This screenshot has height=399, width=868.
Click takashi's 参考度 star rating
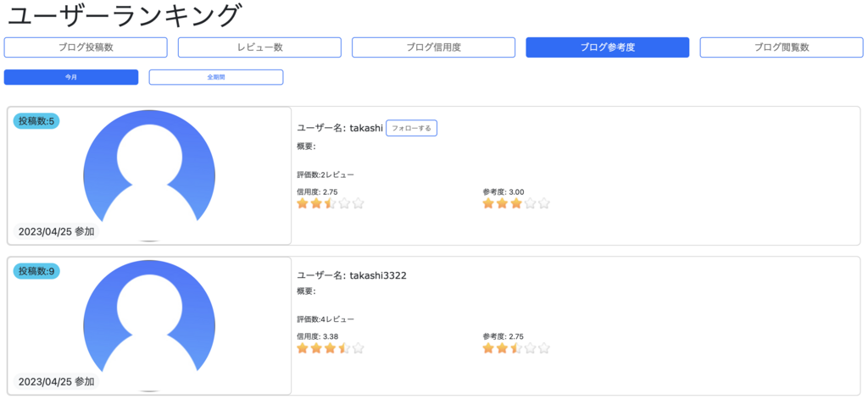pyautogui.click(x=515, y=203)
